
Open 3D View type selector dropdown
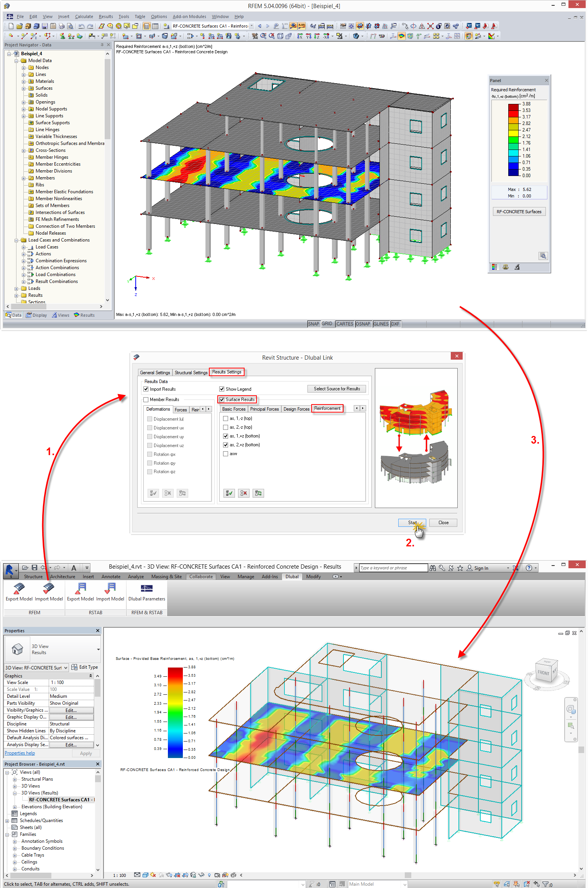98,649
